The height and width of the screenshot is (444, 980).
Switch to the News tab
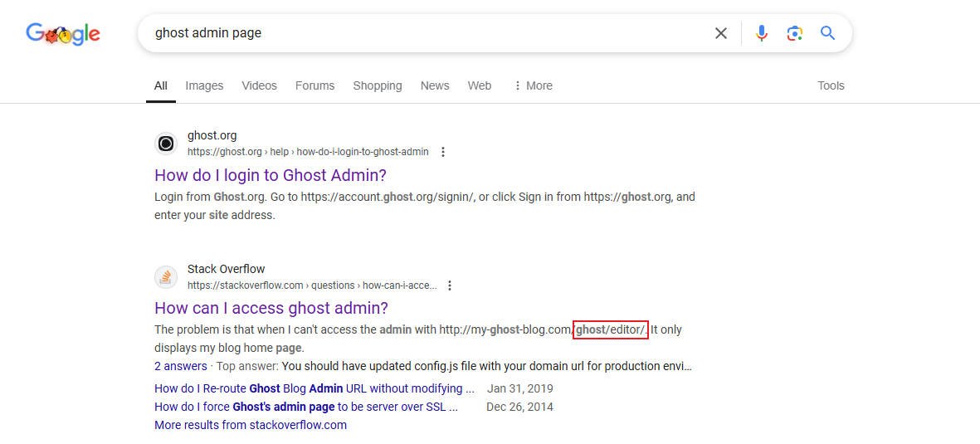coord(435,85)
